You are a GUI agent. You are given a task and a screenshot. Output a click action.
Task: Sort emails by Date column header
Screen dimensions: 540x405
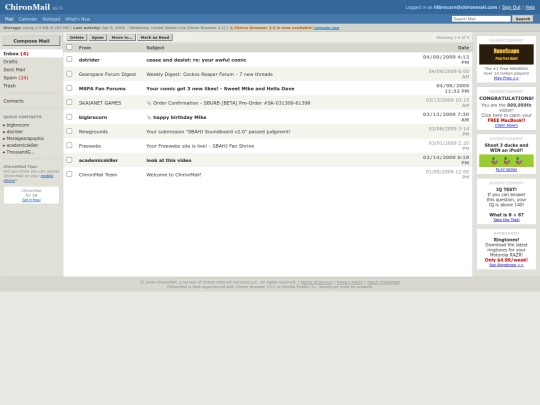click(x=463, y=48)
